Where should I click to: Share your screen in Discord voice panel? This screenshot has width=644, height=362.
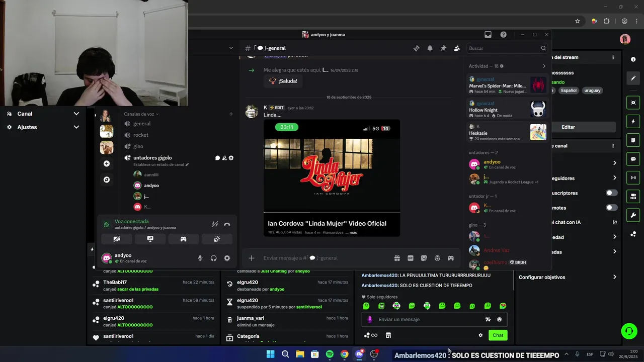coord(150,239)
